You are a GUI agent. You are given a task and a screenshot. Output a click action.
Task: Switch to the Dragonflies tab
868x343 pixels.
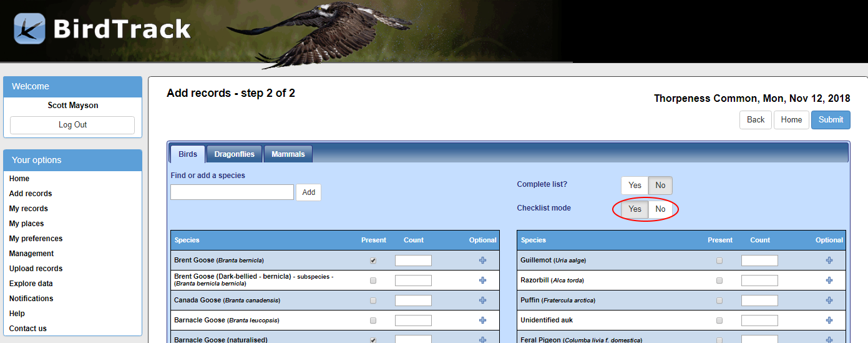(x=234, y=154)
